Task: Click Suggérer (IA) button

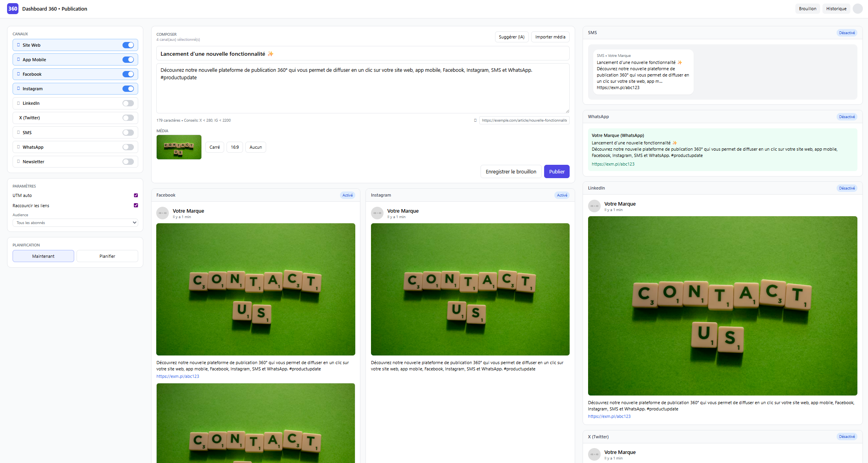Action: pos(511,37)
